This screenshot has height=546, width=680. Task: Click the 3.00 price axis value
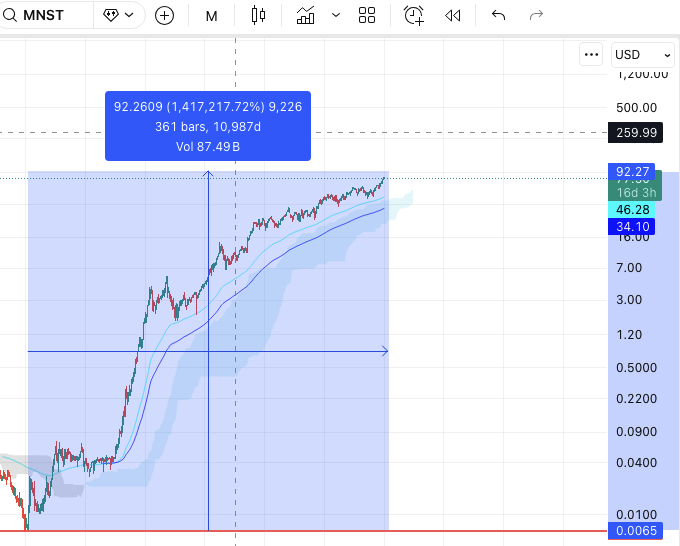point(629,300)
